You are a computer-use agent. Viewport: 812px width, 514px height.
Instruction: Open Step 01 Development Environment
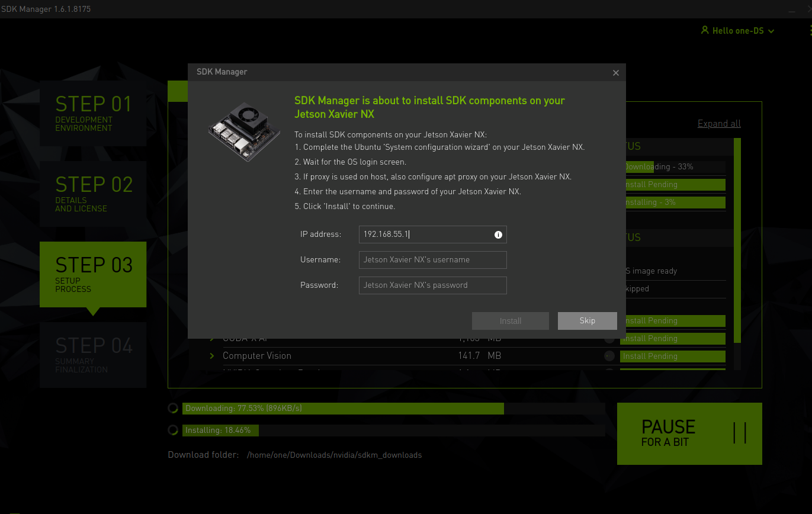click(x=93, y=113)
